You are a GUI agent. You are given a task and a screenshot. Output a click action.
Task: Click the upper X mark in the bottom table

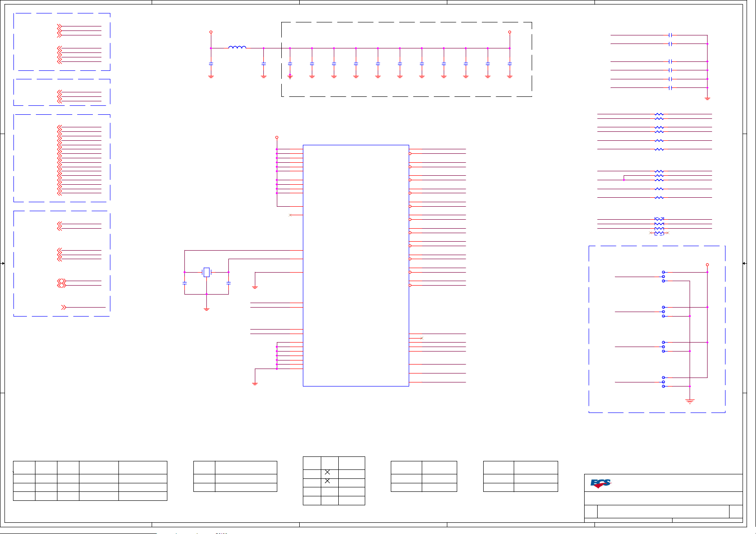(x=327, y=472)
